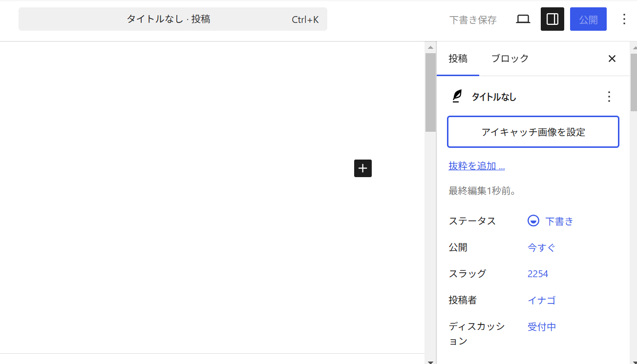This screenshot has width=637, height=364.
Task: Open the 受付中 discussion settings
Action: click(542, 326)
